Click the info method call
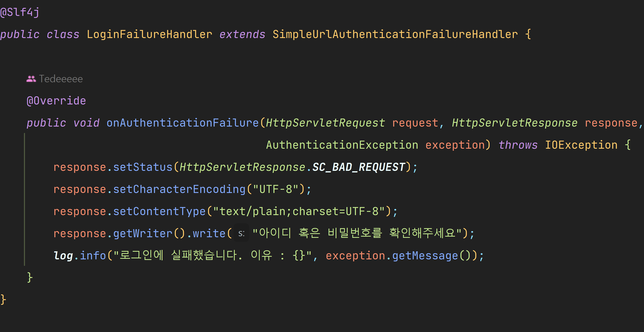This screenshot has width=644, height=332. 93,256
